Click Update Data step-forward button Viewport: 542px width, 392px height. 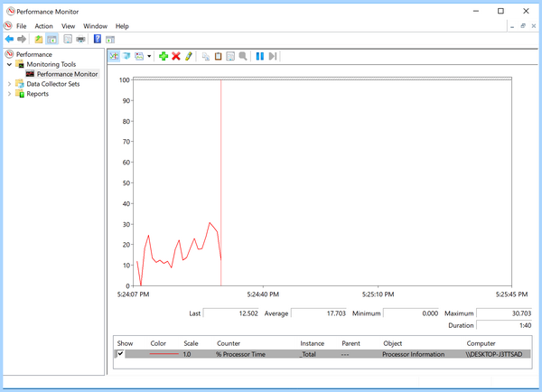(x=273, y=56)
